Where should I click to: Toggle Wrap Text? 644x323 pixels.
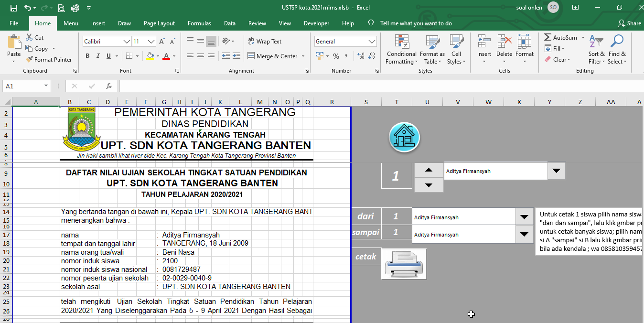pos(265,42)
